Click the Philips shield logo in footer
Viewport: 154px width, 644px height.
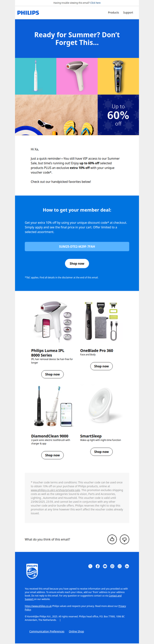[32, 571]
